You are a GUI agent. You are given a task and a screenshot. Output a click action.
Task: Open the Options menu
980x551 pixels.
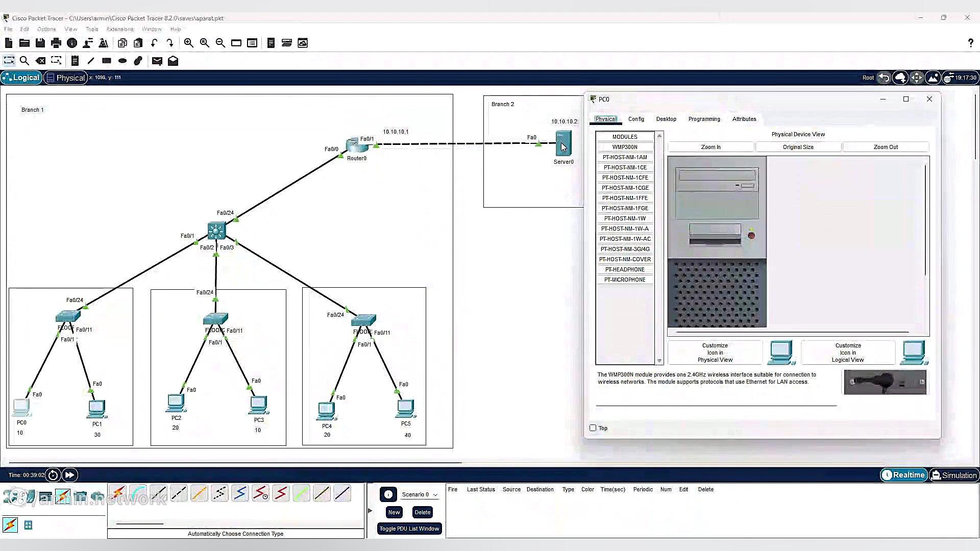click(x=46, y=29)
